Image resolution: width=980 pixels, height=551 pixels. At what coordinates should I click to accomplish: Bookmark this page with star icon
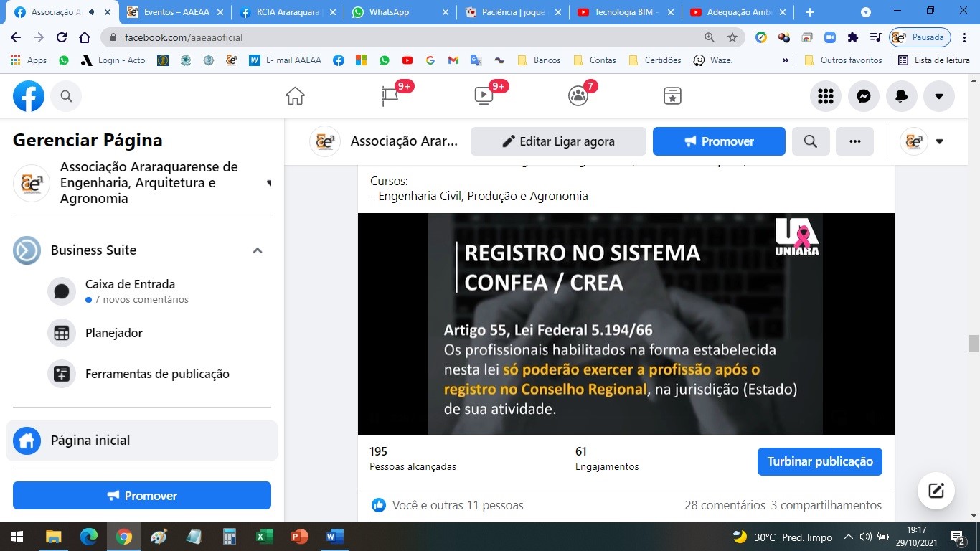coord(732,37)
